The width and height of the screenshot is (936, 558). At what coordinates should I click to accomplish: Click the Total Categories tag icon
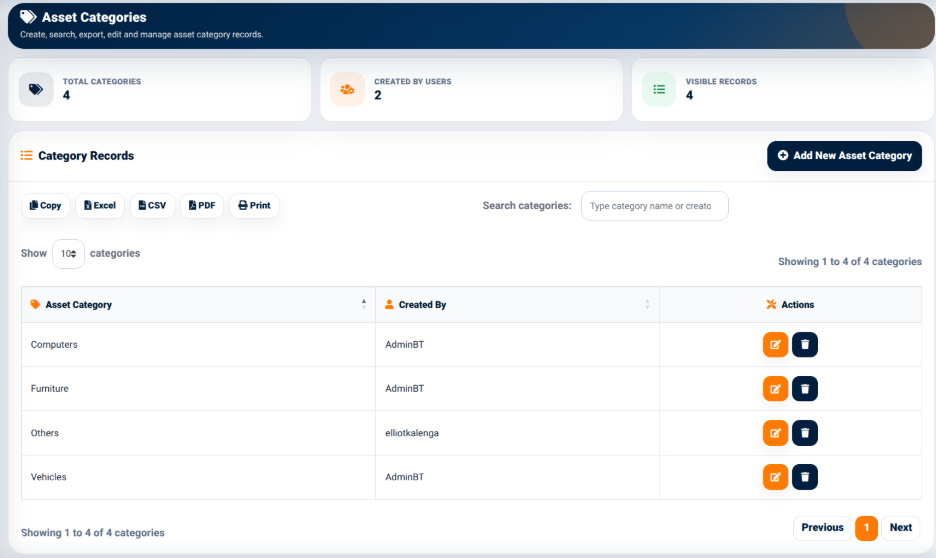(x=36, y=90)
